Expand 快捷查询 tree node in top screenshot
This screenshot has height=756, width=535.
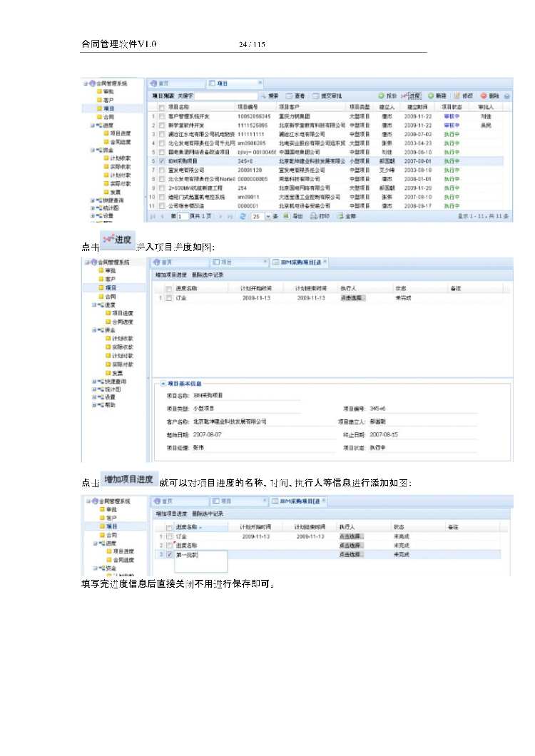point(92,200)
